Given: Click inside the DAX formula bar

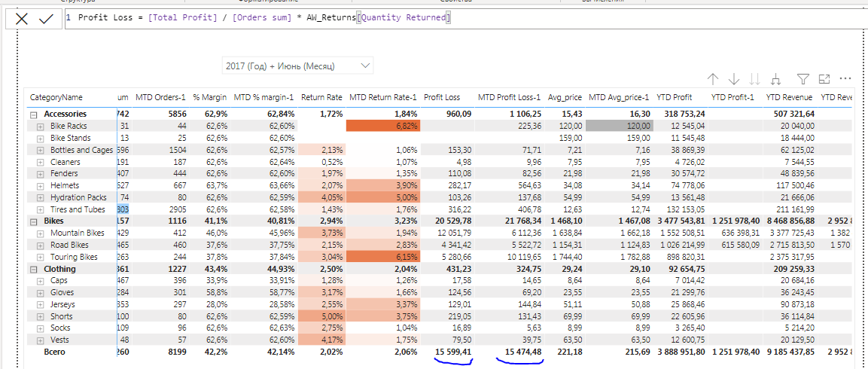Looking at the screenshot, I should coord(465,19).
